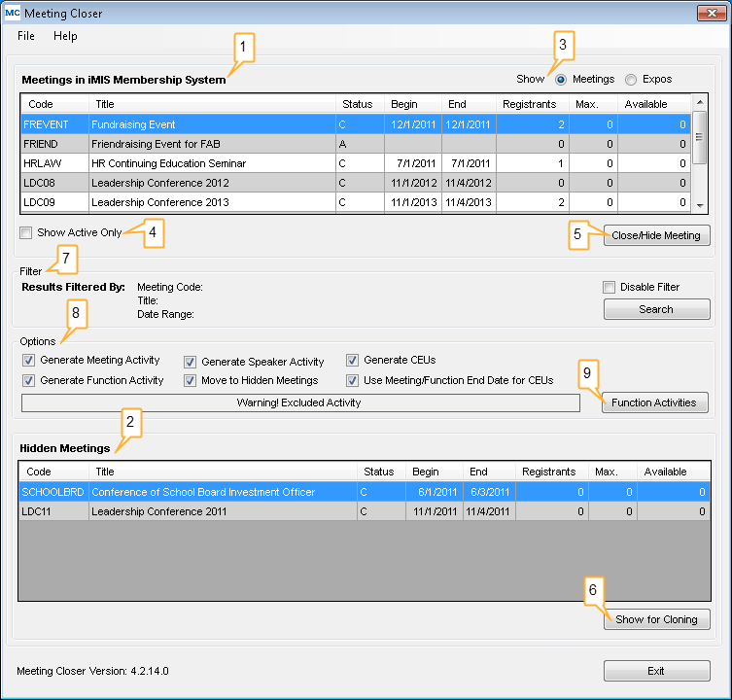Toggle the Disable Filter checkbox
Image resolution: width=732 pixels, height=700 pixels.
click(609, 287)
